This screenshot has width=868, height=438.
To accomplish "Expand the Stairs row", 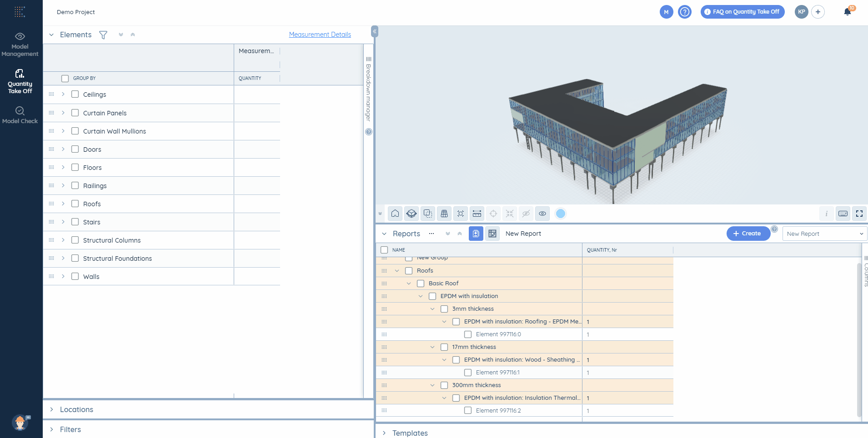I will [63, 222].
